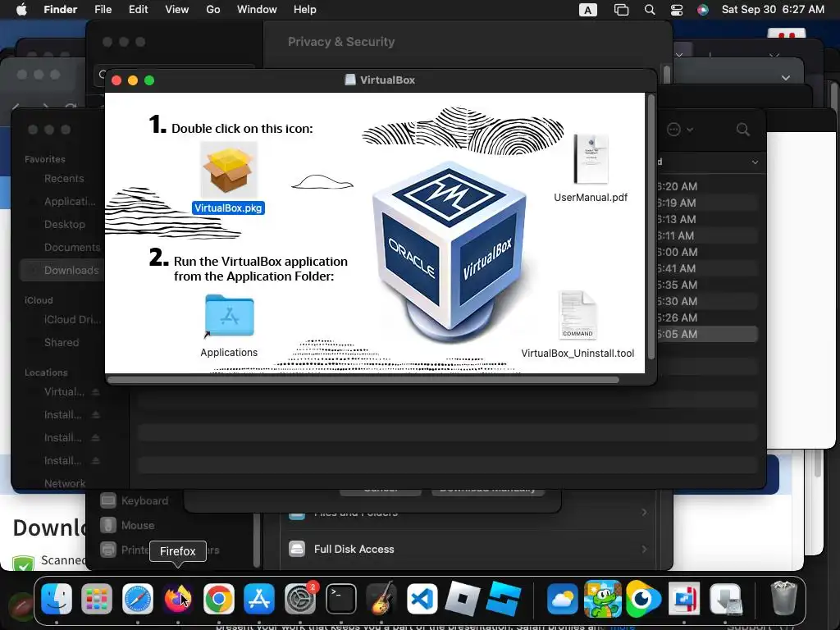The height and width of the screenshot is (630, 840).
Task: Open the Trash in the dock
Action: click(x=783, y=598)
